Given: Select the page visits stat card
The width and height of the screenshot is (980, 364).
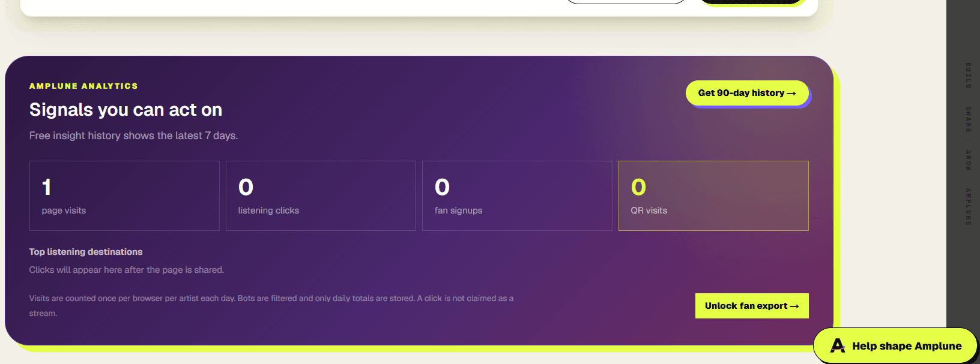Looking at the screenshot, I should click(x=124, y=195).
